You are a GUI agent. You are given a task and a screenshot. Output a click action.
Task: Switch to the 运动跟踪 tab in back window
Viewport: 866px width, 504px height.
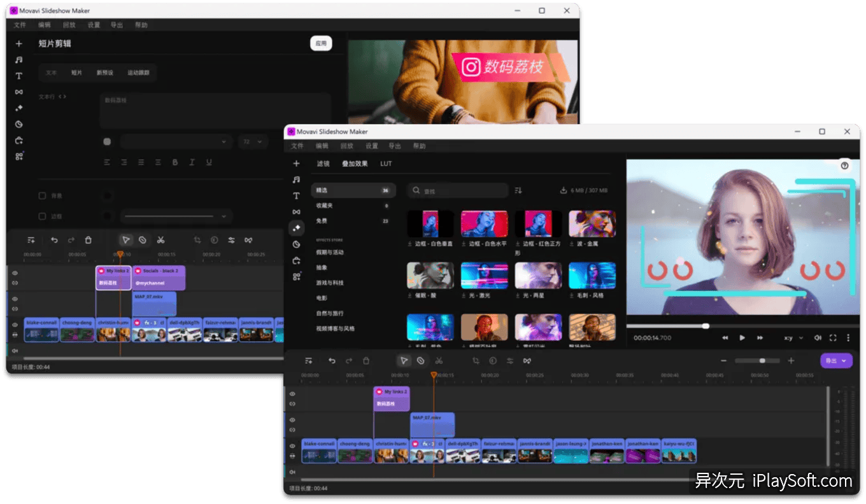pyautogui.click(x=138, y=73)
